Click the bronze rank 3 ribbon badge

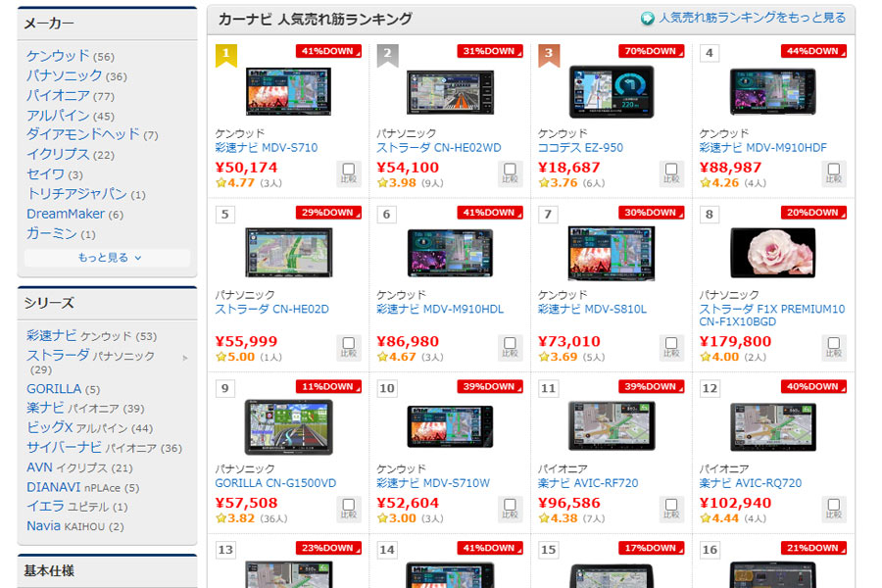pos(549,55)
